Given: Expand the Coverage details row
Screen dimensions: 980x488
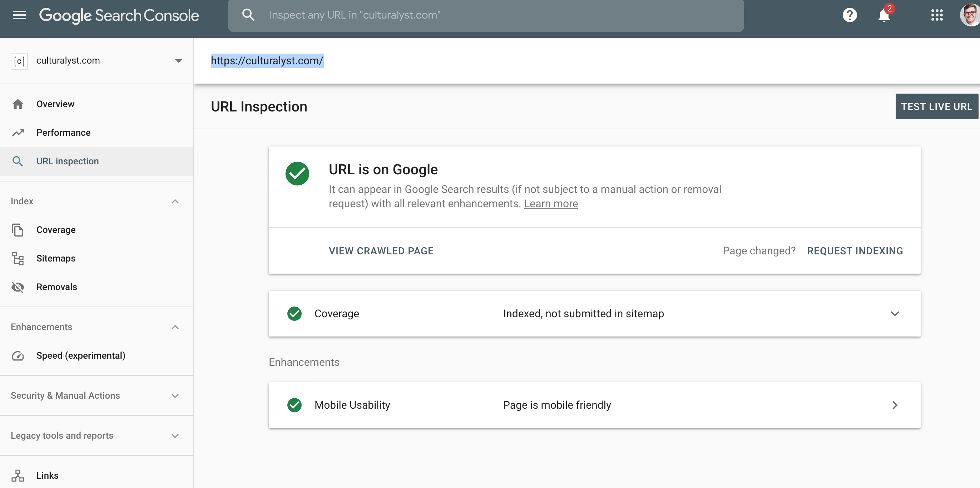Looking at the screenshot, I should click(x=895, y=313).
